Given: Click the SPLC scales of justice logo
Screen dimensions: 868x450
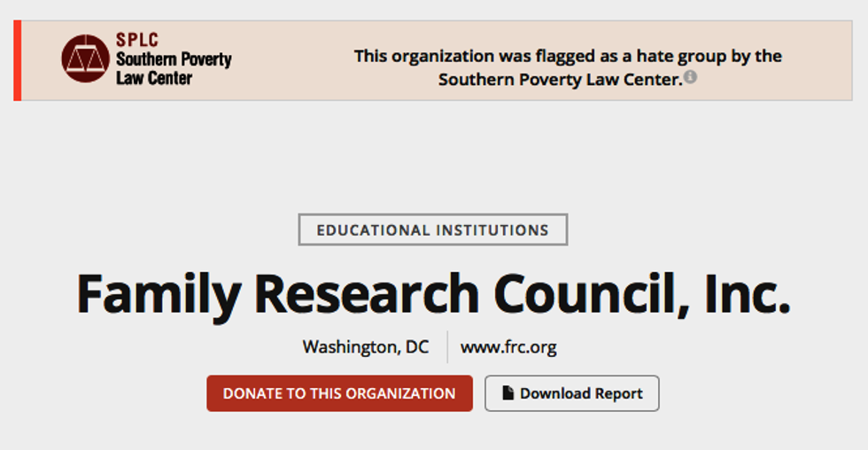Looking at the screenshot, I should (85, 58).
